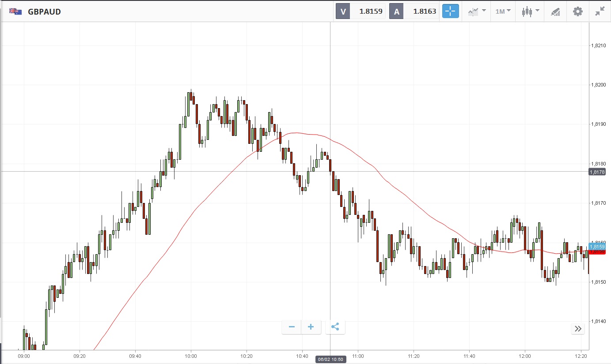Share the chart via share icon
This screenshot has width=611, height=364.
click(335, 327)
